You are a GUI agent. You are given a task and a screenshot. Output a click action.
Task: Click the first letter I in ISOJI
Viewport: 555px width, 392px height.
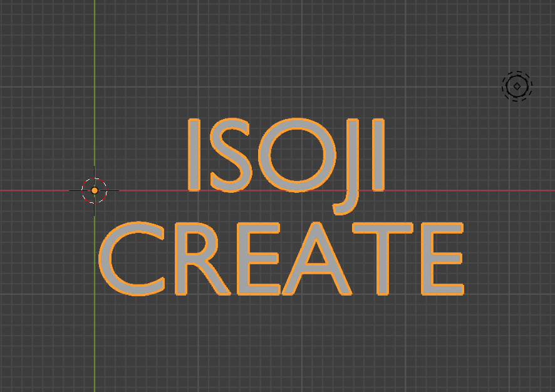click(194, 155)
